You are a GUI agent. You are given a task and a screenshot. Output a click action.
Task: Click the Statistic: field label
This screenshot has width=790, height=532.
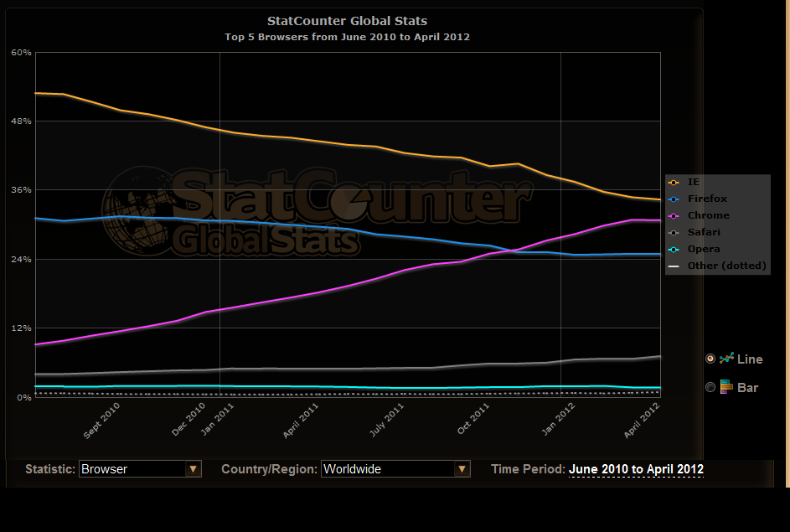pos(50,469)
